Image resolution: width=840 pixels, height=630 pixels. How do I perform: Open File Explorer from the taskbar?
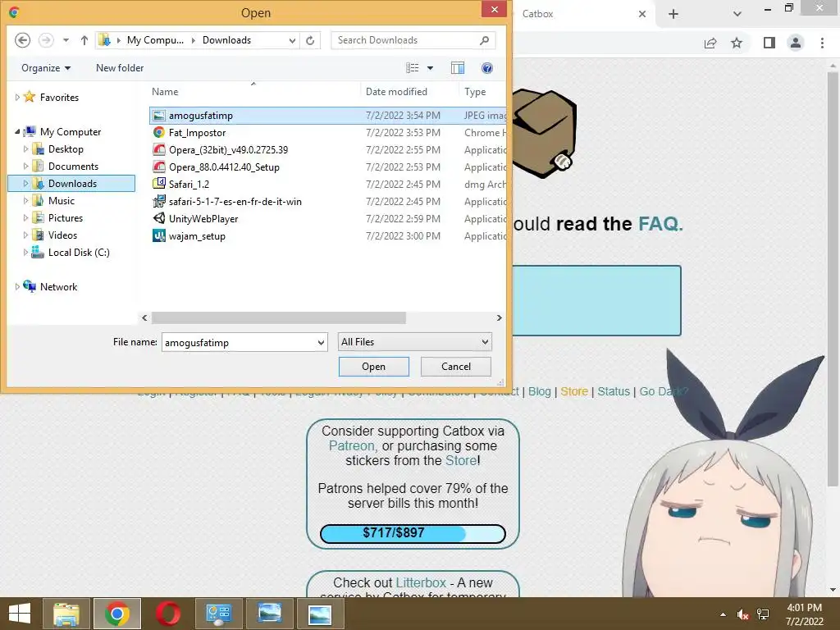point(66,614)
